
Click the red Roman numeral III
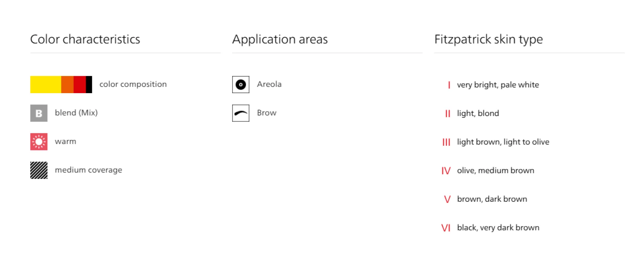click(446, 142)
